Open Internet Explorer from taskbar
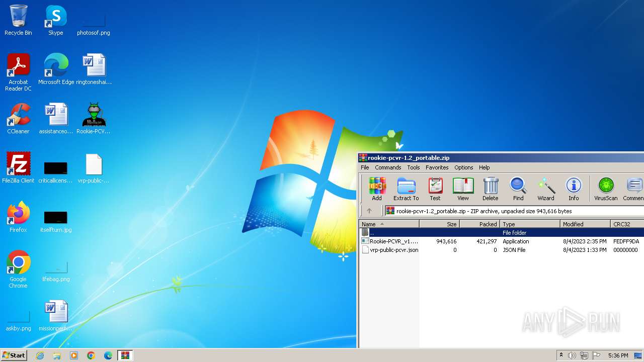 coord(40,355)
